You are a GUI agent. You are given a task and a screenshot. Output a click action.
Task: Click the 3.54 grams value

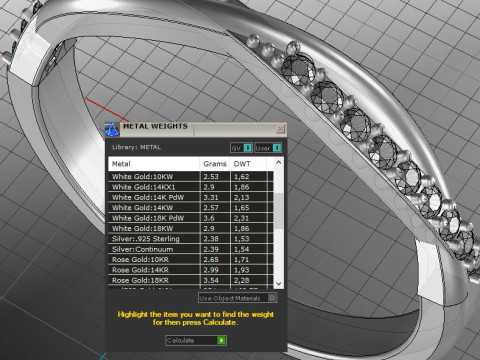point(211,280)
